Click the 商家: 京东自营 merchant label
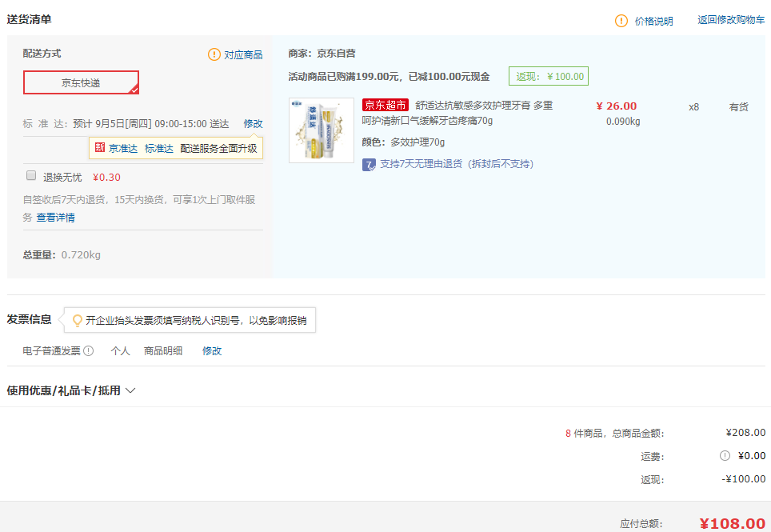 (x=322, y=53)
